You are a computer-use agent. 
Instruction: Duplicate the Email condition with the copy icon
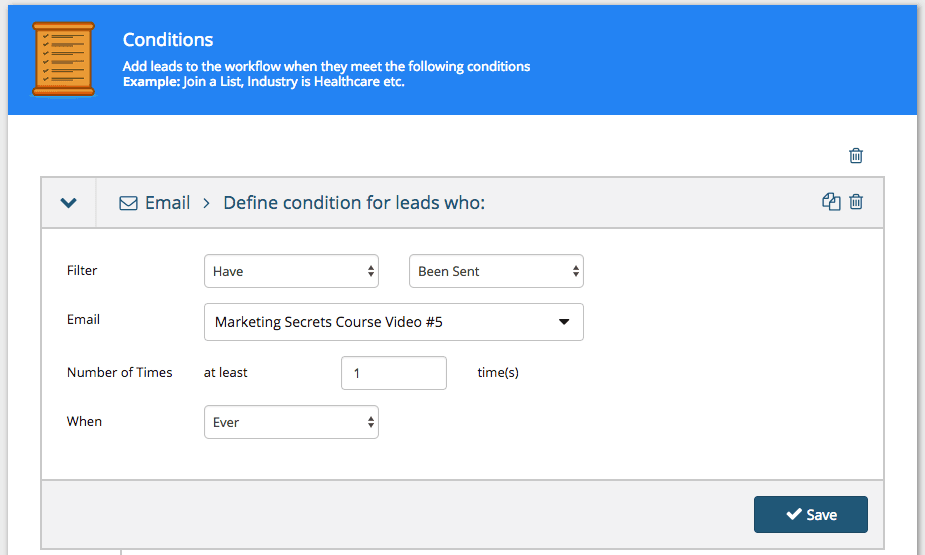coord(830,202)
